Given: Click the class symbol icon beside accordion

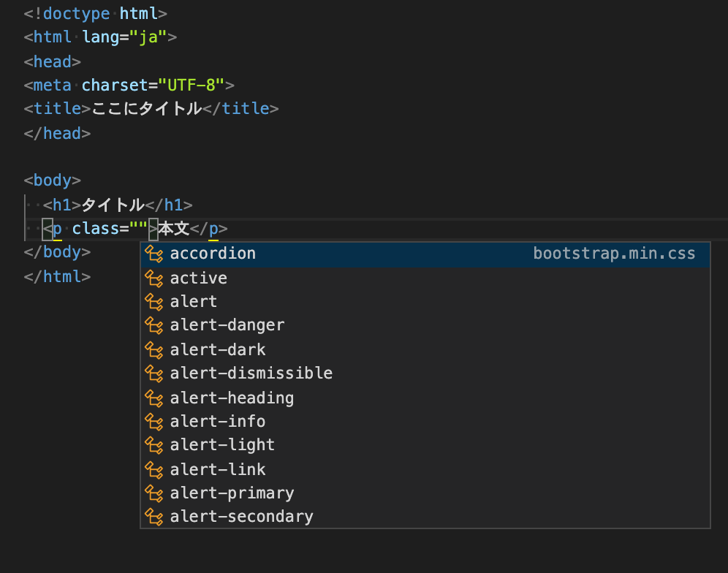Looking at the screenshot, I should 154,254.
